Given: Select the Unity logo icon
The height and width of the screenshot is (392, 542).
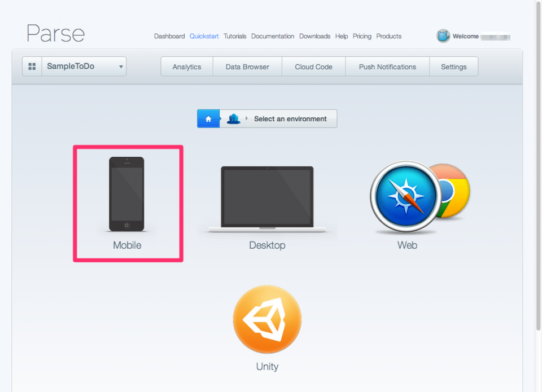Looking at the screenshot, I should [x=267, y=319].
